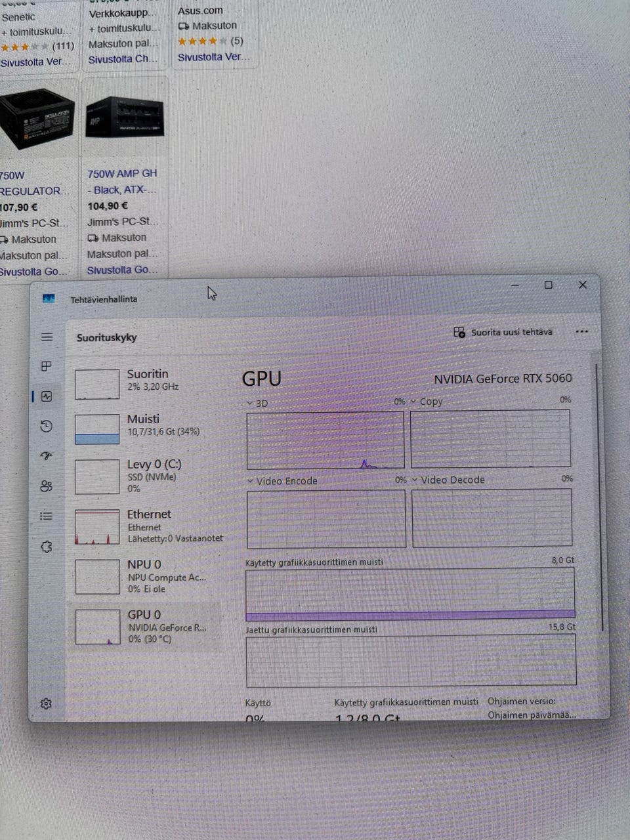Click the AMP power supply product image
The image size is (630, 840).
tap(125, 117)
